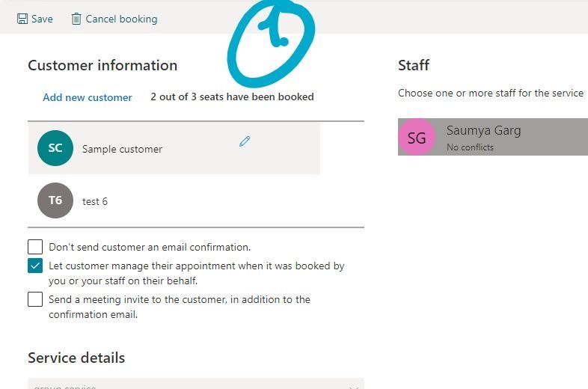The image size is (588, 389).
Task: Click the Save floppy disk icon
Action: [22, 19]
